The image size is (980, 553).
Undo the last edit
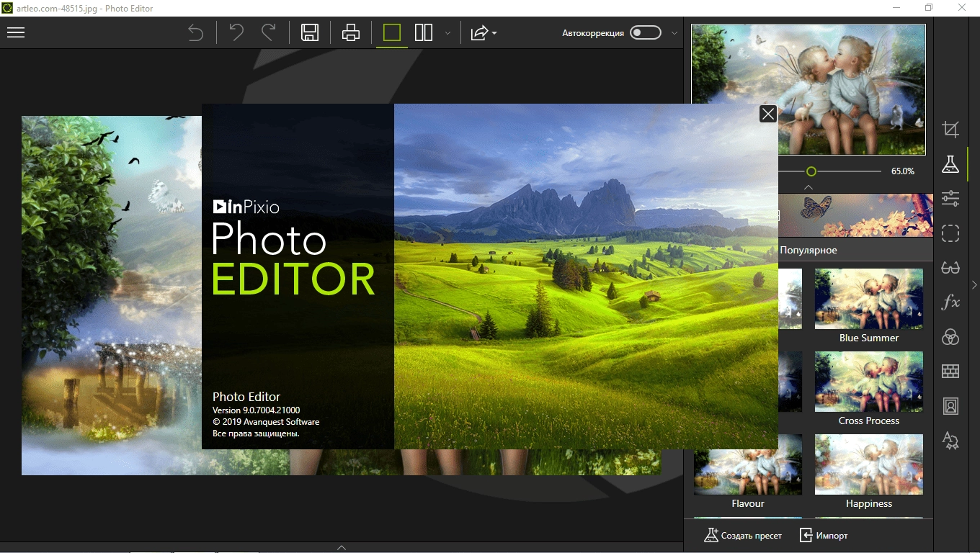click(236, 32)
